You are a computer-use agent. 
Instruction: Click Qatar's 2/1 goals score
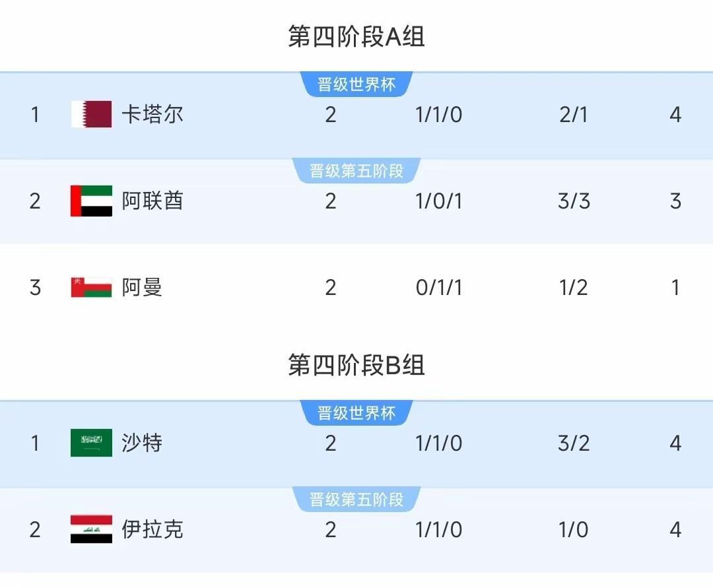[573, 115]
